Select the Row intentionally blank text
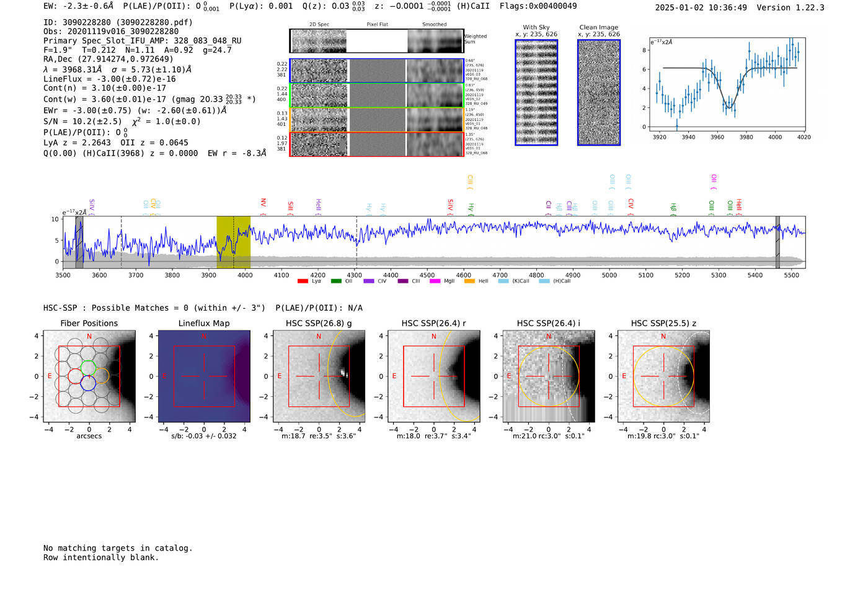The width and height of the screenshot is (868, 591). point(101,558)
